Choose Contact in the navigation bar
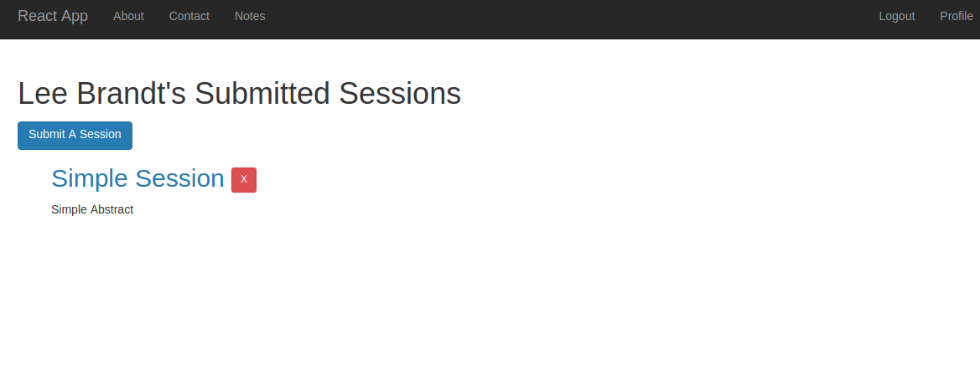 coord(189,16)
